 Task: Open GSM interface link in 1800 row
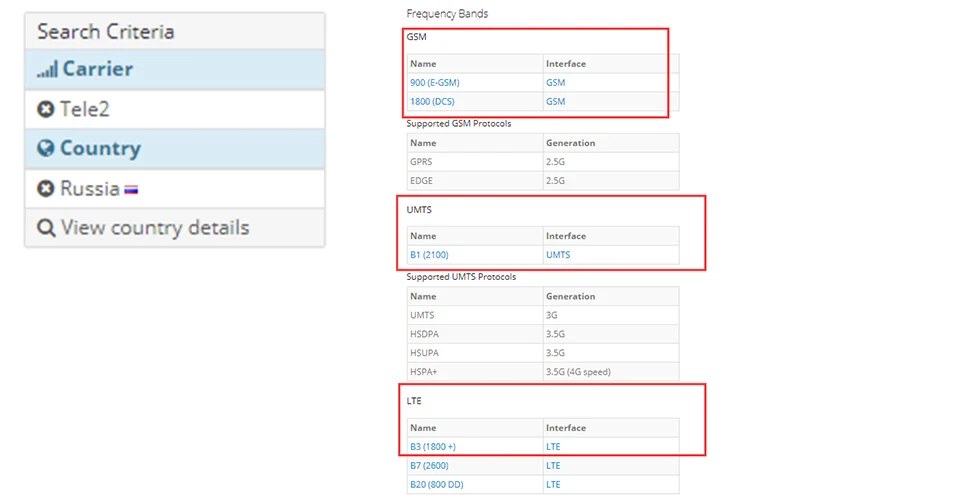(555, 102)
